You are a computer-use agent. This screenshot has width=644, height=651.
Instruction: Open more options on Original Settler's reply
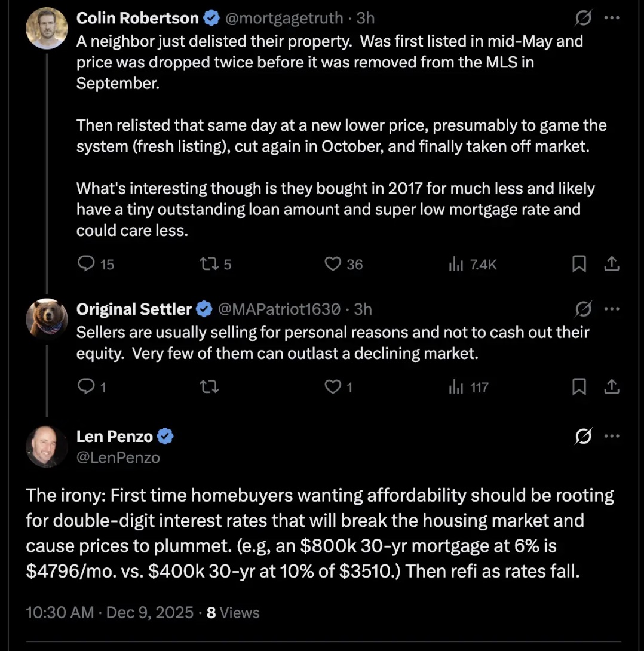point(612,309)
